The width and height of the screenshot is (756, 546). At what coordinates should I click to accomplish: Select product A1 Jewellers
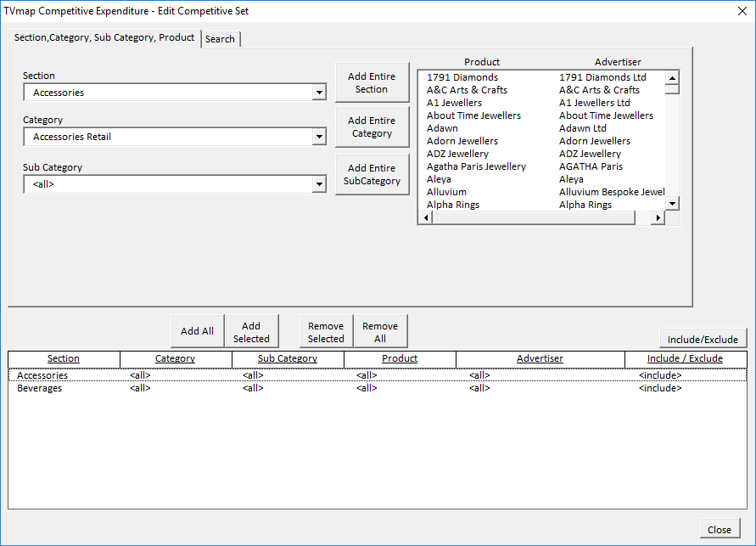pyautogui.click(x=454, y=103)
